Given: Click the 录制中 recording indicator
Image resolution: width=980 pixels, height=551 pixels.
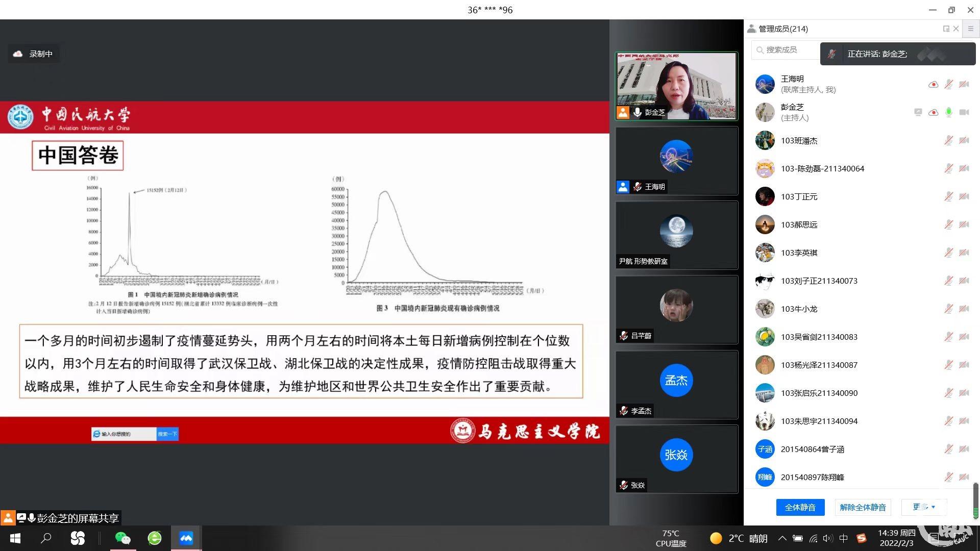Looking at the screenshot, I should coord(34,54).
